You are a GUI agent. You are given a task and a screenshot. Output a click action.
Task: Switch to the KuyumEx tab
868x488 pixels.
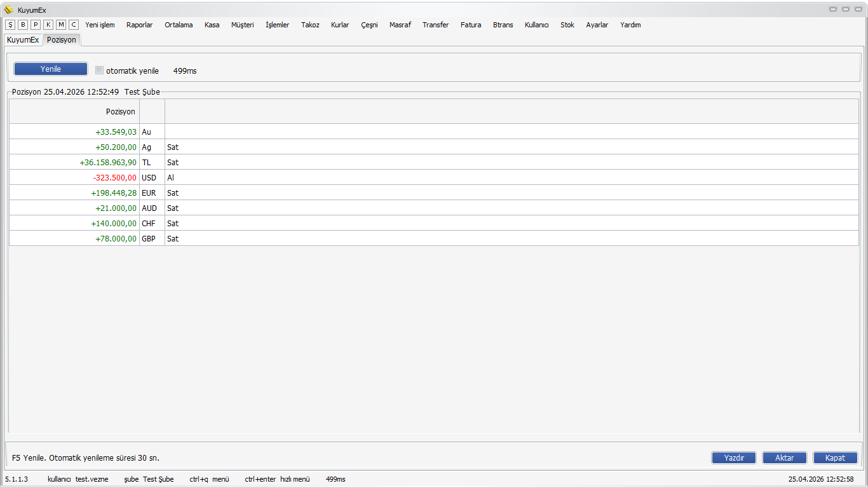click(x=23, y=39)
